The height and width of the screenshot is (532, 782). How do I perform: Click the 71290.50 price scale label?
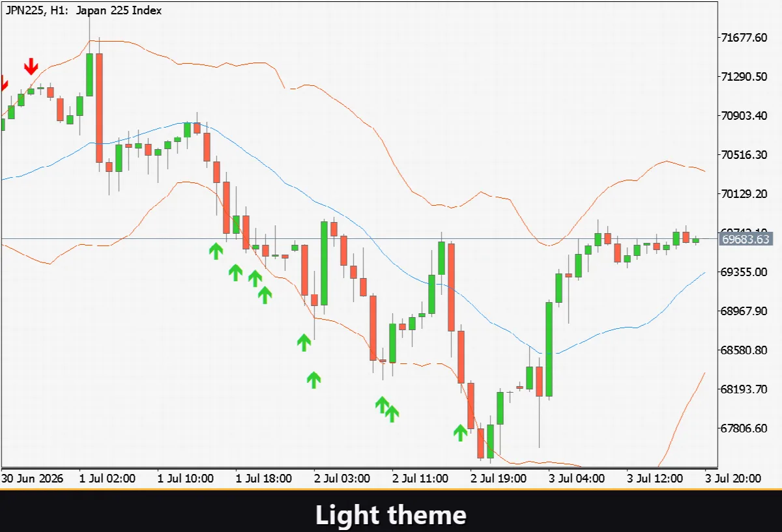point(745,77)
